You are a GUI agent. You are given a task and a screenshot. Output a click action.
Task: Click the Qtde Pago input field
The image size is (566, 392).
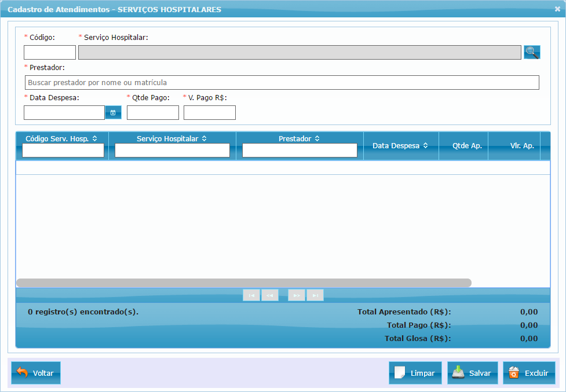153,112
